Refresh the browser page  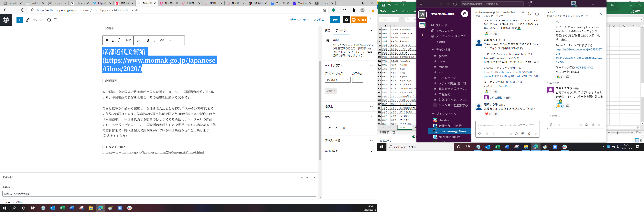[x=23, y=10]
